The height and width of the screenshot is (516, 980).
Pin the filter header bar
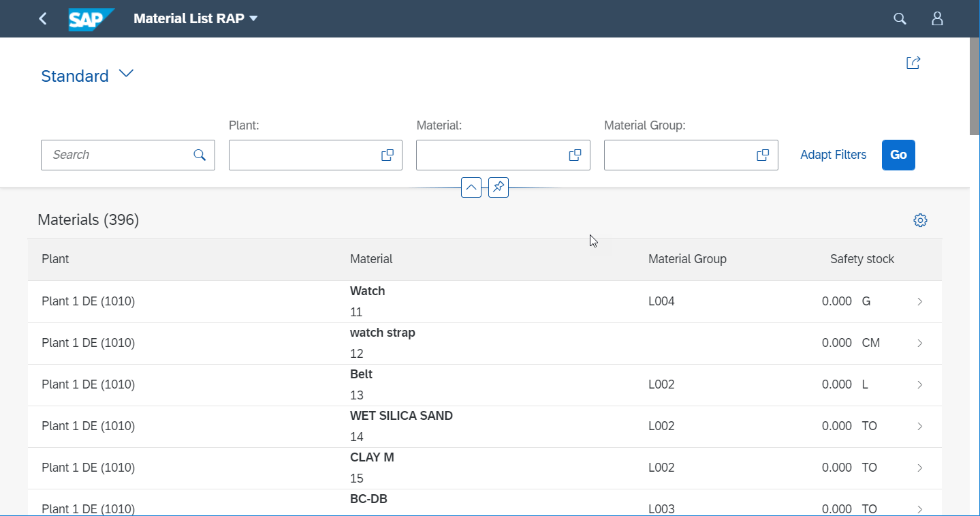(x=499, y=187)
